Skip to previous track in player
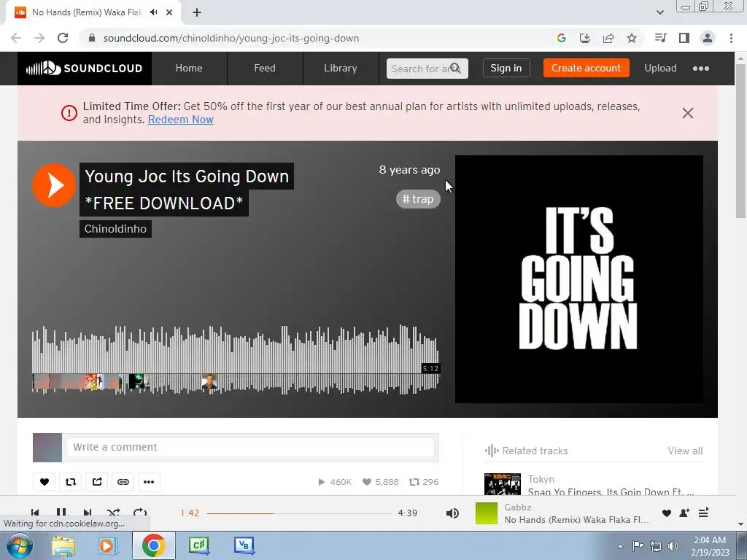747x560 pixels. coord(35,513)
